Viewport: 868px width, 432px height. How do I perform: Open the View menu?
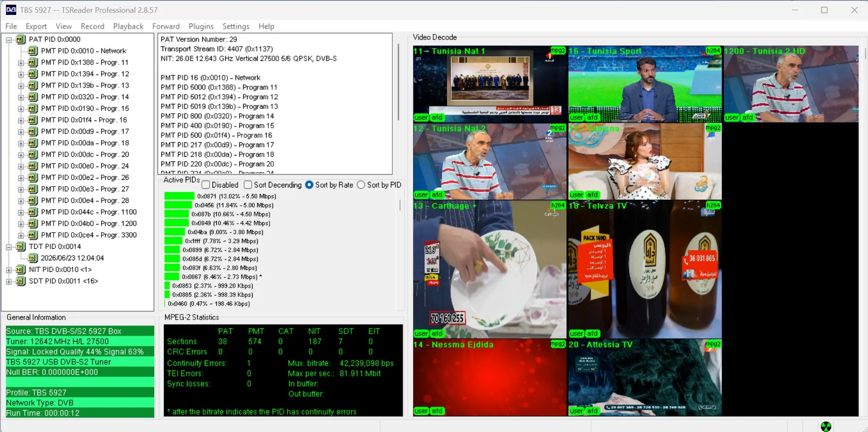point(63,26)
